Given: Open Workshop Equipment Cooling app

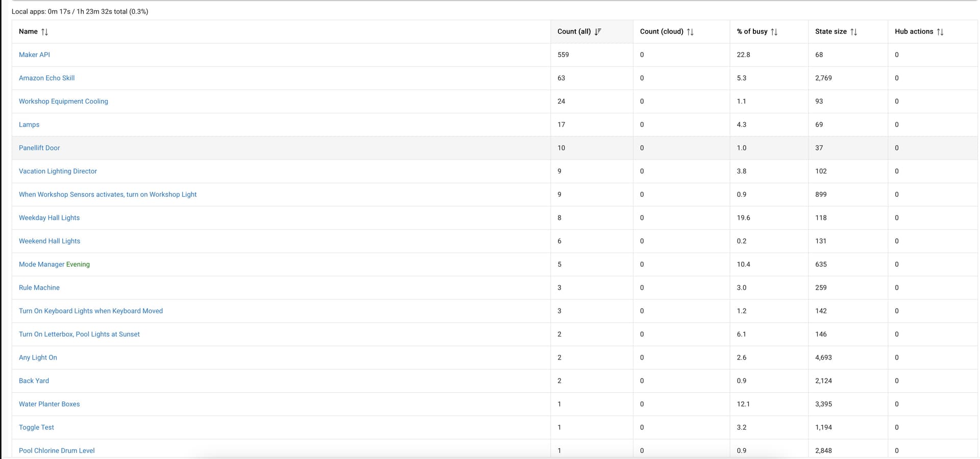Looking at the screenshot, I should (63, 101).
